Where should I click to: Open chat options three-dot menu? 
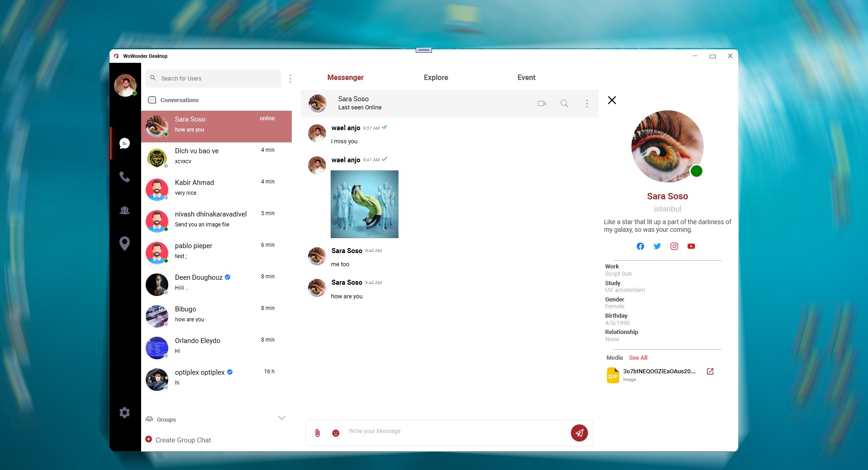(x=587, y=103)
